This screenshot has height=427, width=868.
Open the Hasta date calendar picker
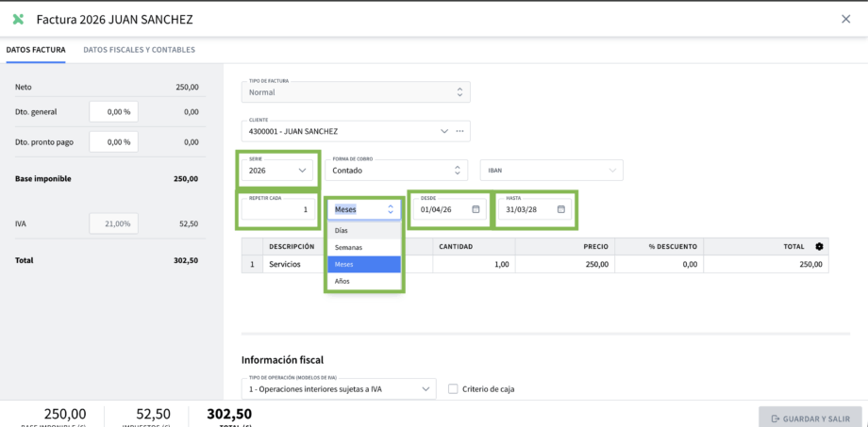tap(560, 209)
